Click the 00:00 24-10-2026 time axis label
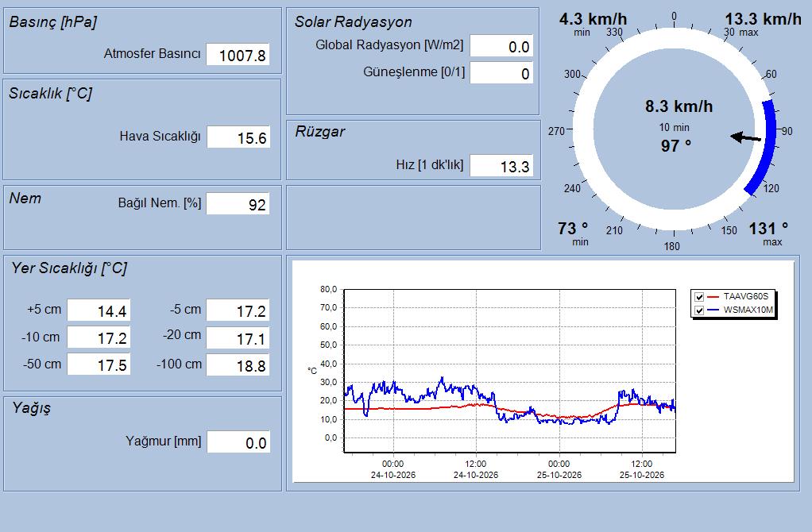The height and width of the screenshot is (532, 812). point(392,469)
